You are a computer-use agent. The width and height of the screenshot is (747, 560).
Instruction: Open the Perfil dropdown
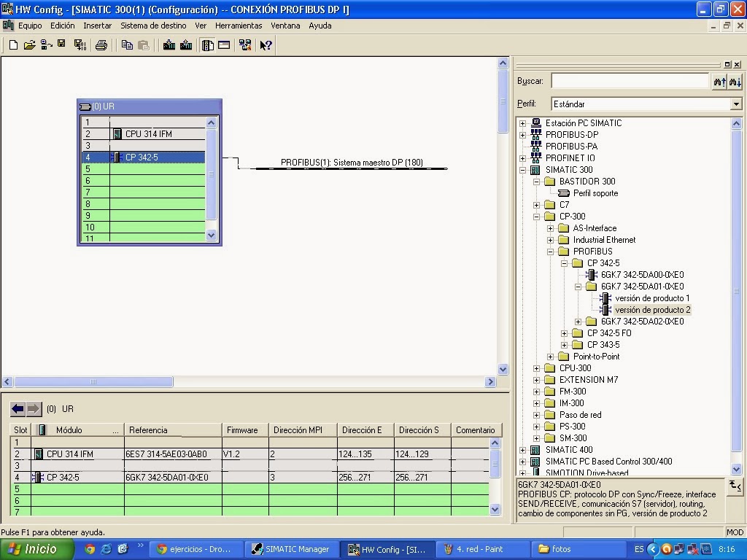736,104
